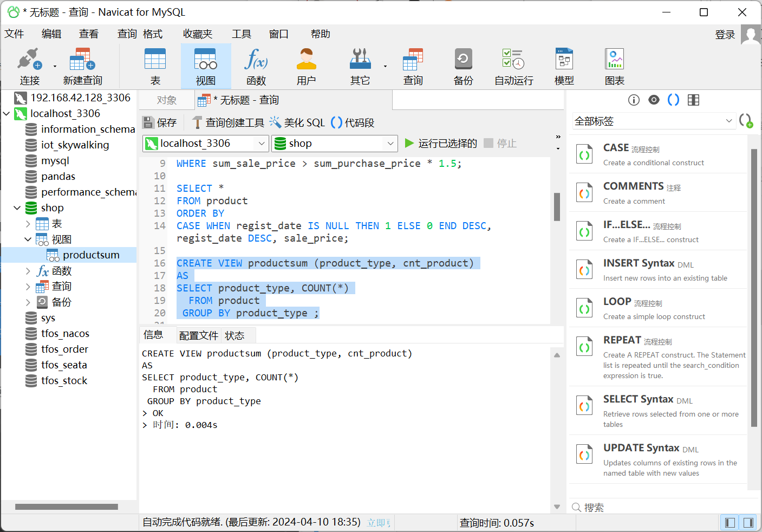The height and width of the screenshot is (532, 762).
Task: Open the 收藏夹 menu
Action: tap(198, 34)
